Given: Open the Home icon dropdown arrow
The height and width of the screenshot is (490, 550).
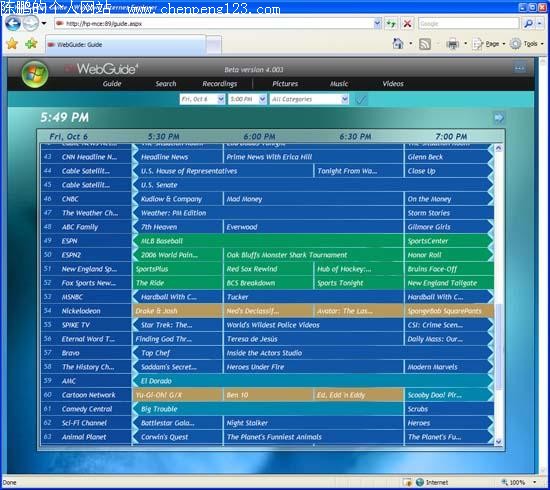Looking at the screenshot, I should click(x=410, y=44).
